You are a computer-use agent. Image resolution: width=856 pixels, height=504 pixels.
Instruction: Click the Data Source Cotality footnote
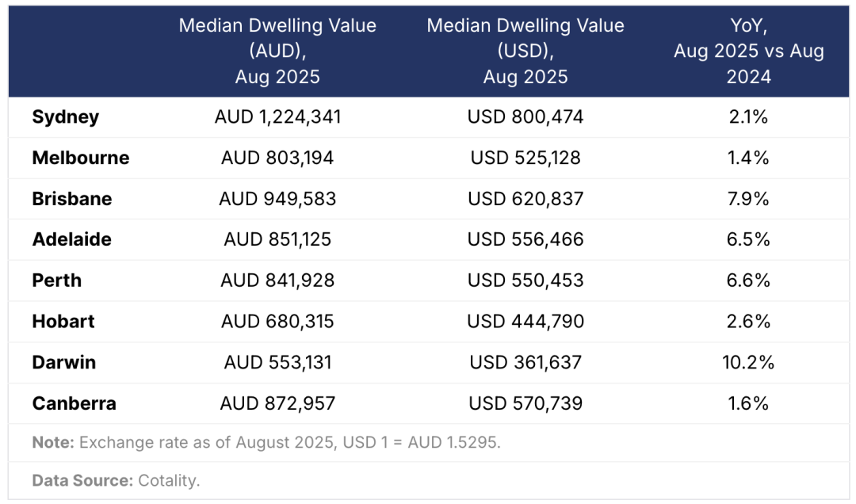point(116,480)
